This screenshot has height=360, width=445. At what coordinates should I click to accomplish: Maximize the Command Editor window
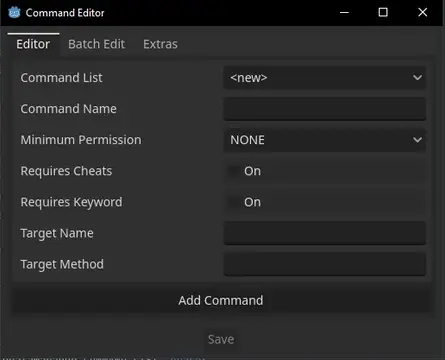[x=383, y=13]
